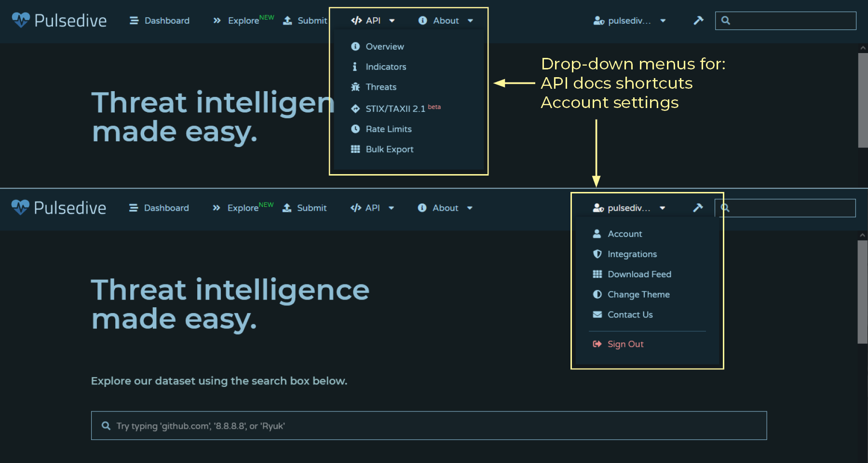Click the scrollbar up arrow in lower page
The image size is (868, 463).
pyautogui.click(x=863, y=235)
